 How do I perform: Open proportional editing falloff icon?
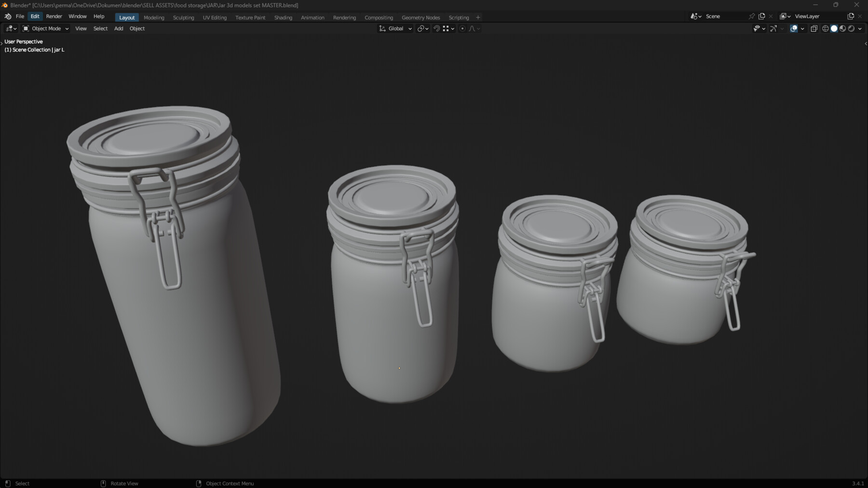pos(471,28)
